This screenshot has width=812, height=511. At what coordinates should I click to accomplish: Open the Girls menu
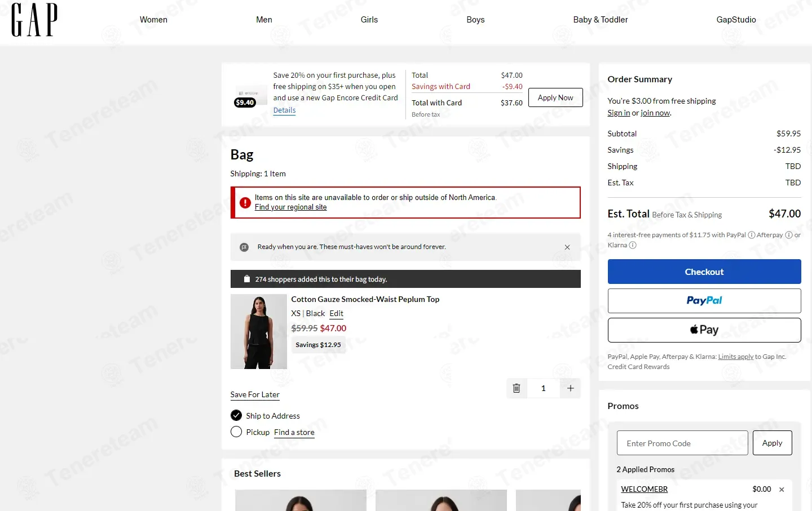(369, 20)
